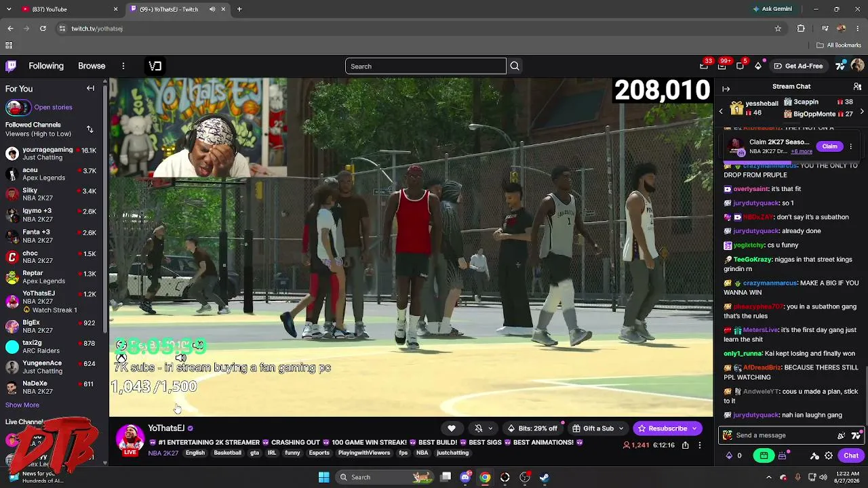The height and width of the screenshot is (488, 868).
Task: Open options for the Claim 2K27 drop
Action: (850, 146)
